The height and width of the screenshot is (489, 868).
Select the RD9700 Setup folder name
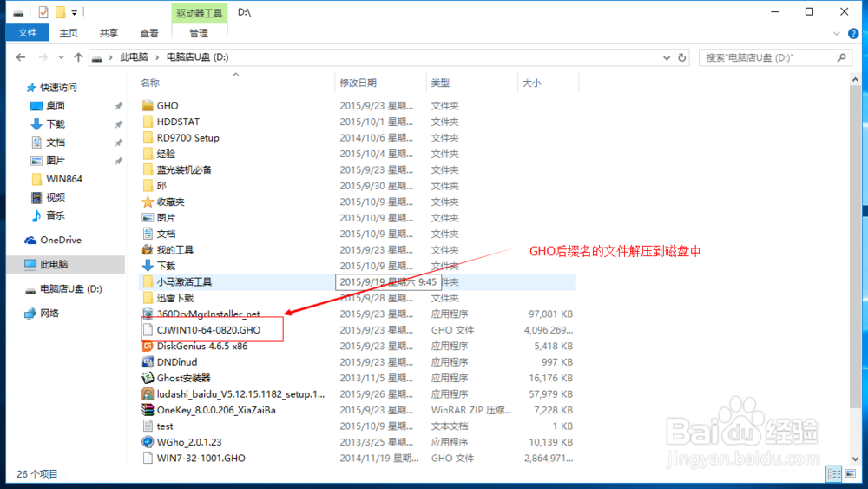pos(188,137)
